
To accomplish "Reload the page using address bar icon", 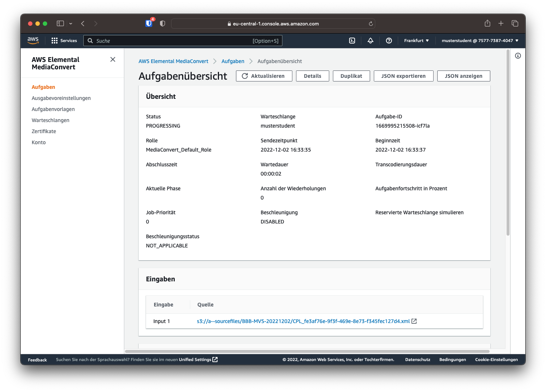I will [371, 24].
